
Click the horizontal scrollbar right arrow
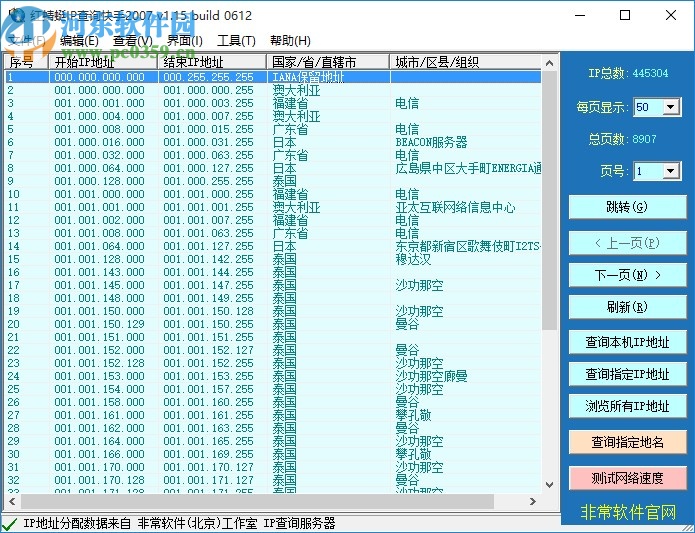pyautogui.click(x=533, y=502)
